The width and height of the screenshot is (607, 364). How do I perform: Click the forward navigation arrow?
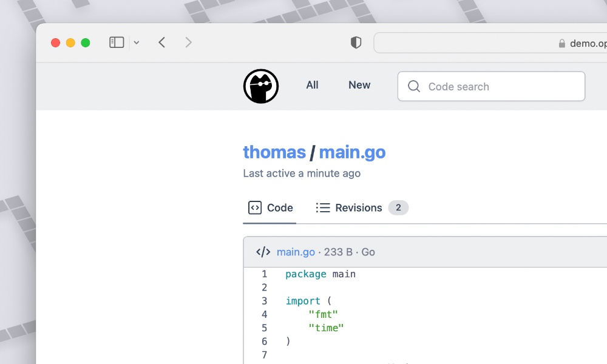pos(188,42)
